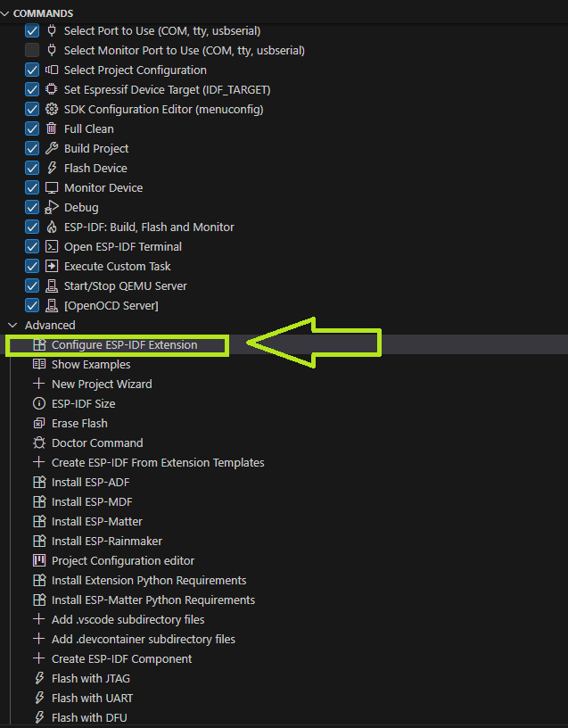Uncheck Select Port to Use checkbox

pos(32,31)
